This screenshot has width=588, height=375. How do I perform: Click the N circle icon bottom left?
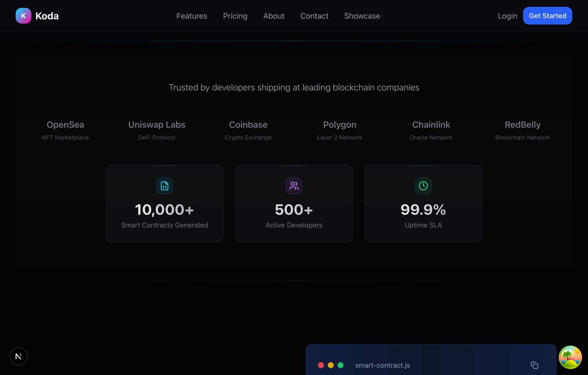[18, 356]
